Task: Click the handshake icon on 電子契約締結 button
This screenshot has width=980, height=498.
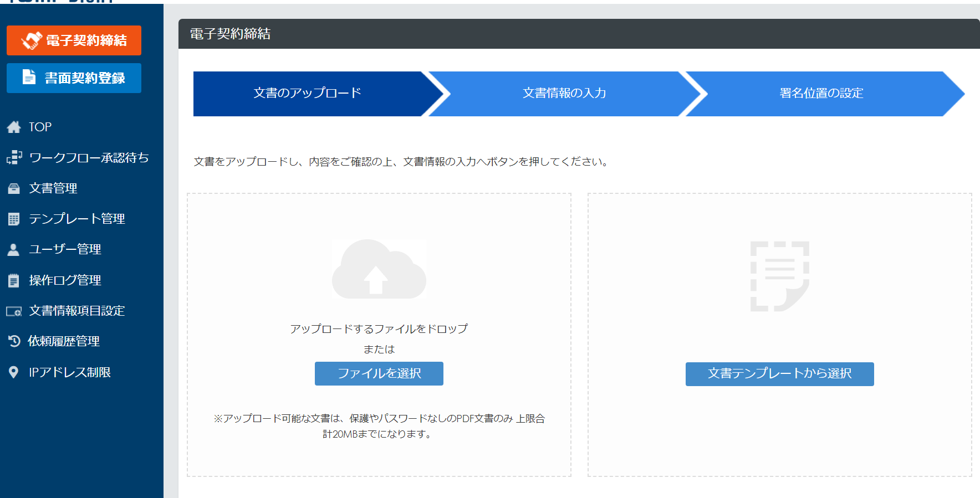Action: [x=32, y=40]
